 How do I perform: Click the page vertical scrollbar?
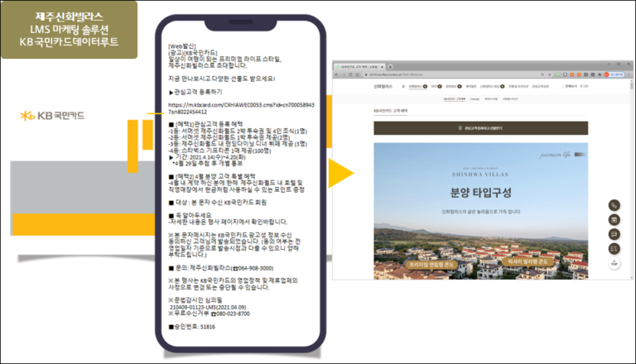[632, 179]
